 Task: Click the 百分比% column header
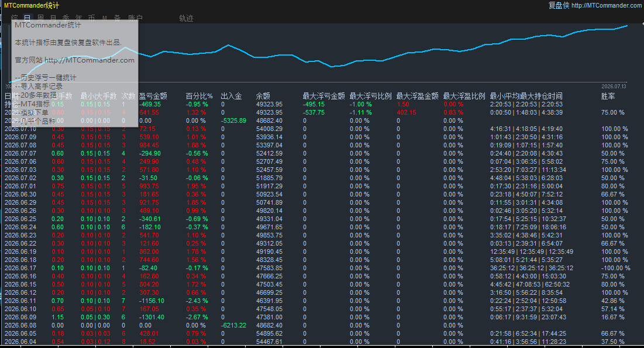click(199, 96)
